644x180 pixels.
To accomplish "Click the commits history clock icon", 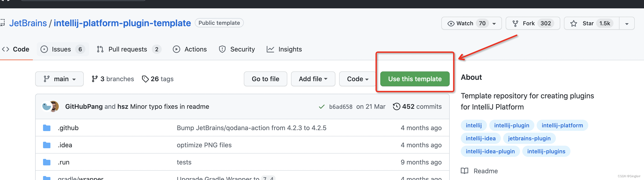I will pos(396,106).
